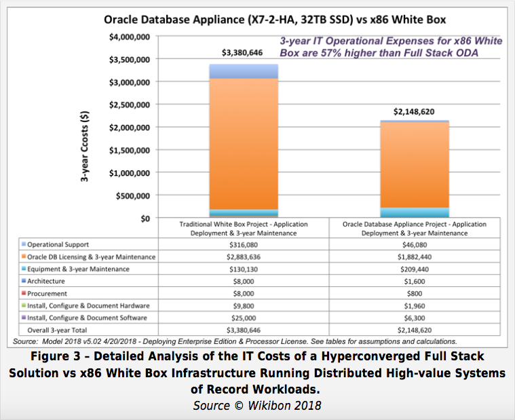The width and height of the screenshot is (515, 420).
Task: Click the $1,960 hardware install cell
Action: 415,306
